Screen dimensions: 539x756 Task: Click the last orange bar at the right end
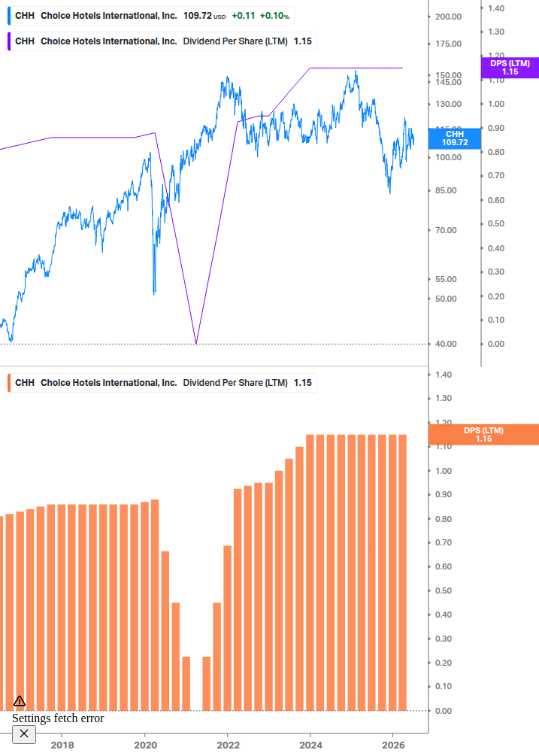tap(403, 572)
